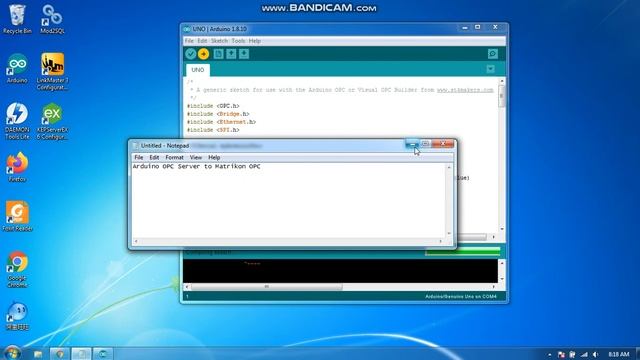Select the Arduino desktop shortcut
640x360 pixels.
pos(17,69)
